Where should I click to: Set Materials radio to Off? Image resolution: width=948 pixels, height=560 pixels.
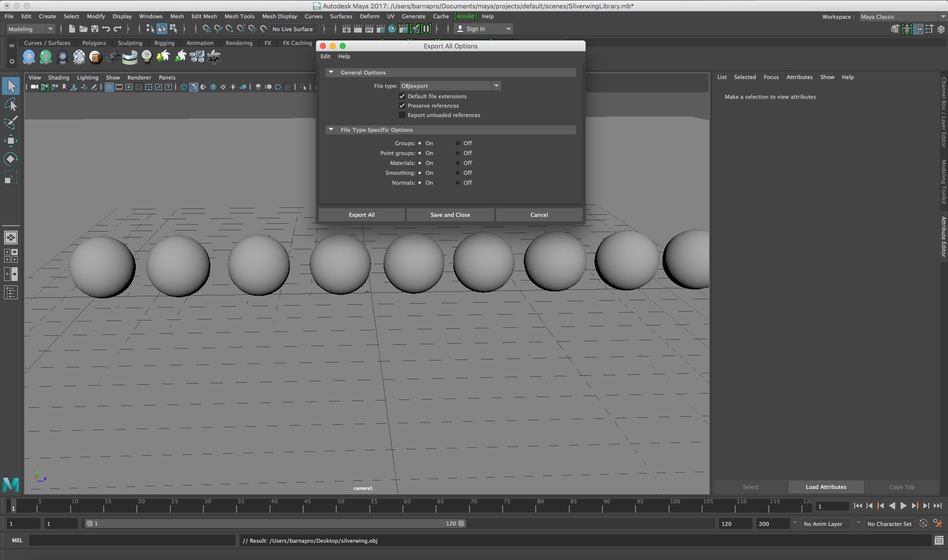pyautogui.click(x=458, y=163)
